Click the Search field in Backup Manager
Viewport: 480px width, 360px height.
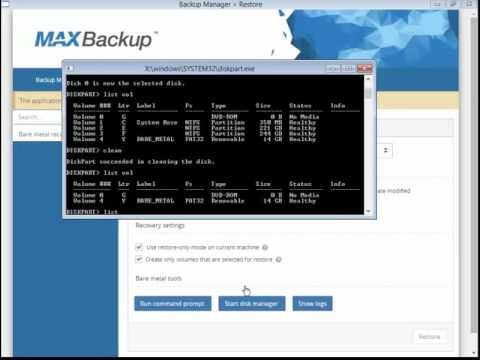point(37,117)
